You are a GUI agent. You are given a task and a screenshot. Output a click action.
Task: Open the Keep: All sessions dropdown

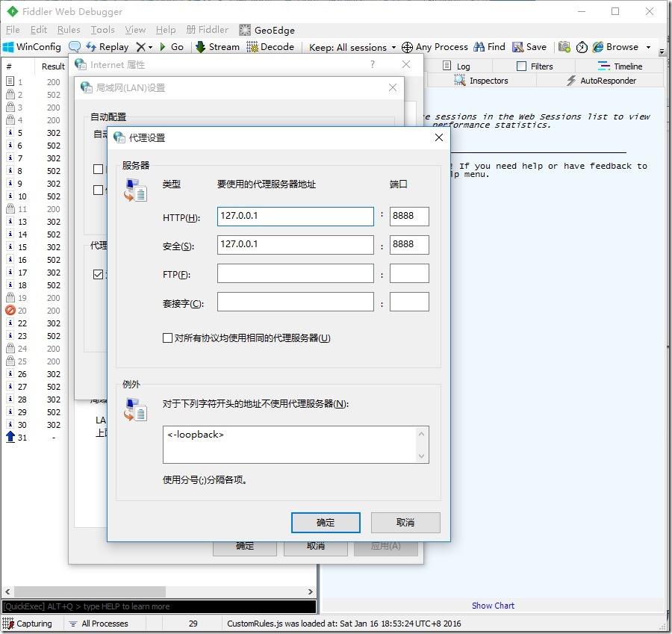click(352, 47)
